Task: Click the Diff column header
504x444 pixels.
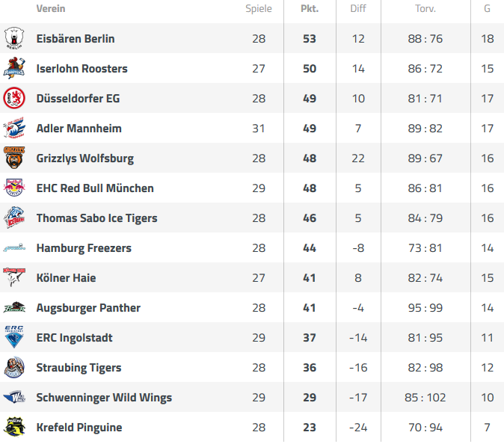Action: tap(358, 9)
